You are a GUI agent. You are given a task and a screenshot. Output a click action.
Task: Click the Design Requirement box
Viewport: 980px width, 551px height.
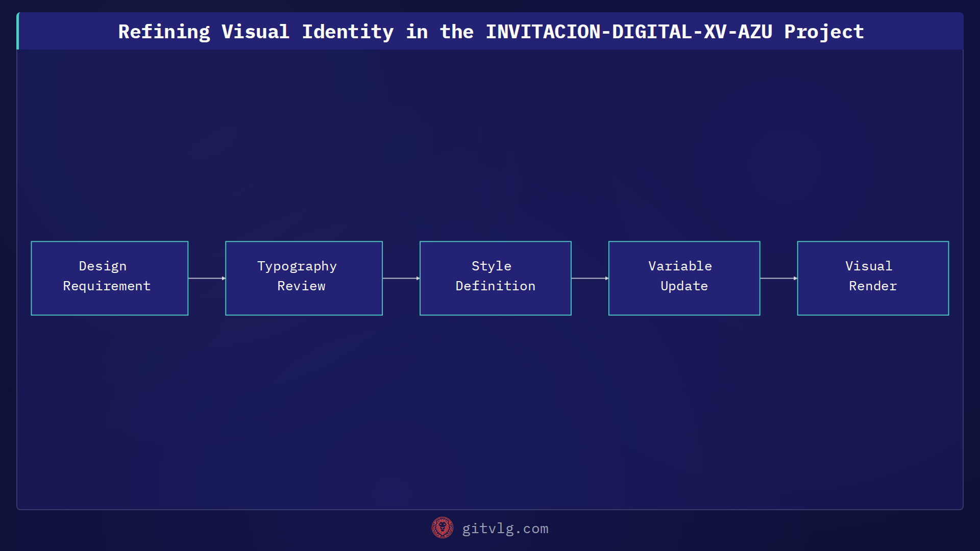pyautogui.click(x=110, y=278)
